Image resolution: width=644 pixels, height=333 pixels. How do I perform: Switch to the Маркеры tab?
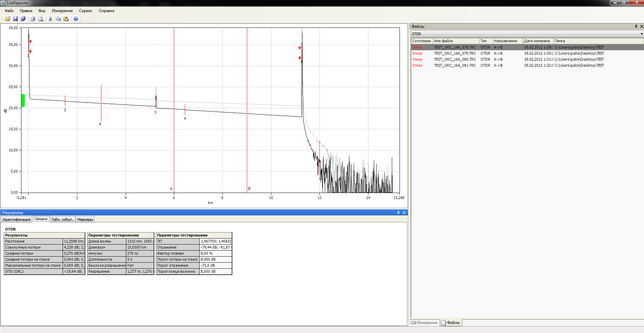coord(85,219)
